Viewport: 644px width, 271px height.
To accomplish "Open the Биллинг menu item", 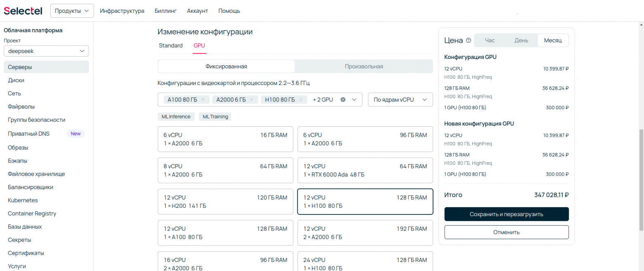I will point(165,11).
